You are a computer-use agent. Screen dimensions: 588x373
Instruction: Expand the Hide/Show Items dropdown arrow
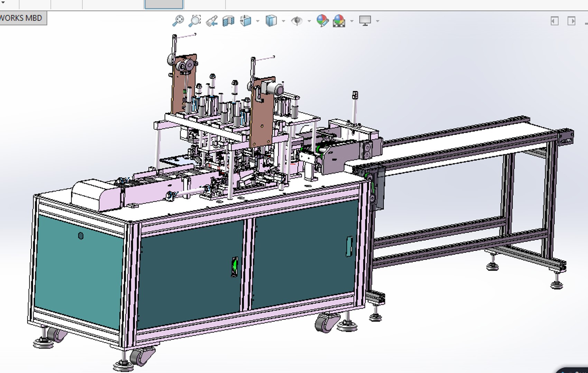309,21
